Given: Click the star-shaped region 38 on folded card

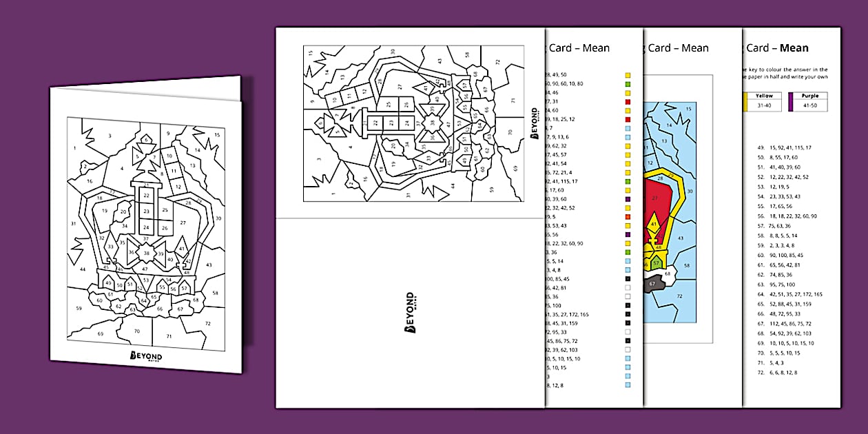Looking at the screenshot, I should (x=146, y=253).
